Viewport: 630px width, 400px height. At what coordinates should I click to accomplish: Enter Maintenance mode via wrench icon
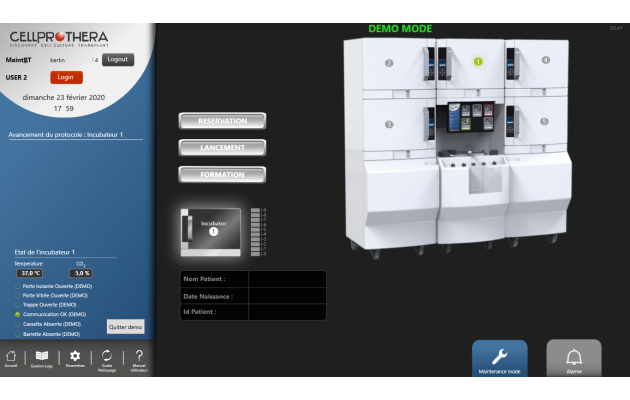(x=499, y=358)
